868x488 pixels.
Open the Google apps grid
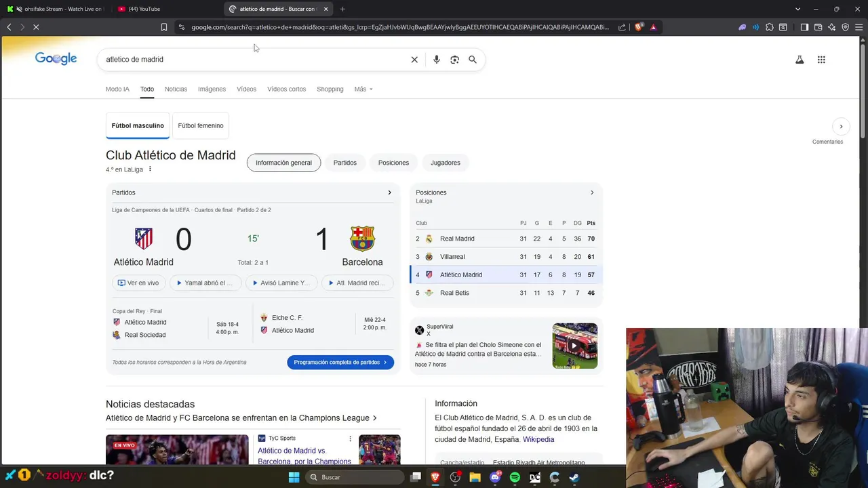(x=821, y=60)
